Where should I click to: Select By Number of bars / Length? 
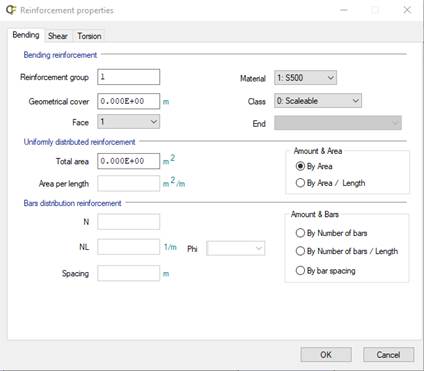[x=347, y=251]
